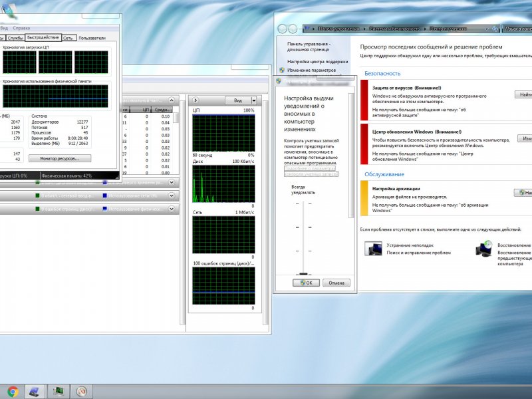The image size is (532, 399).
Task: Click the Безопасность section heading
Action: pyautogui.click(x=382, y=73)
